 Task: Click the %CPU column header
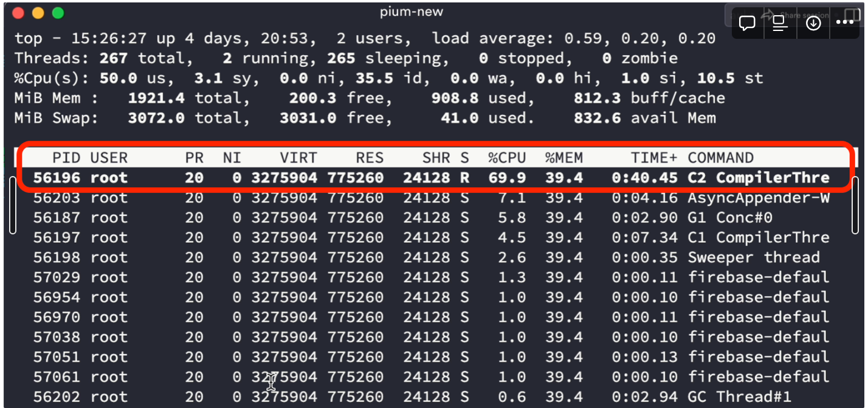[x=507, y=158]
